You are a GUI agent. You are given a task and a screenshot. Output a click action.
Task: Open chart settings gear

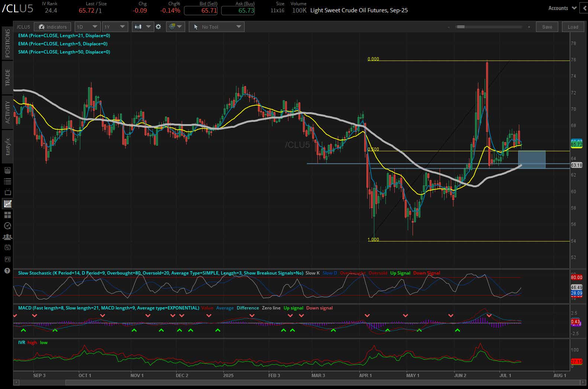158,27
